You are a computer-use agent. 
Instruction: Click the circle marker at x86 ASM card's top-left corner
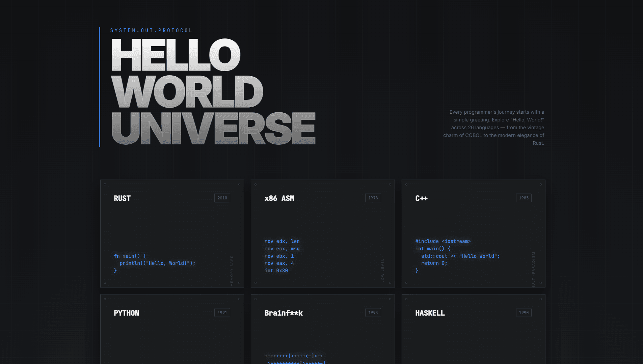click(256, 184)
